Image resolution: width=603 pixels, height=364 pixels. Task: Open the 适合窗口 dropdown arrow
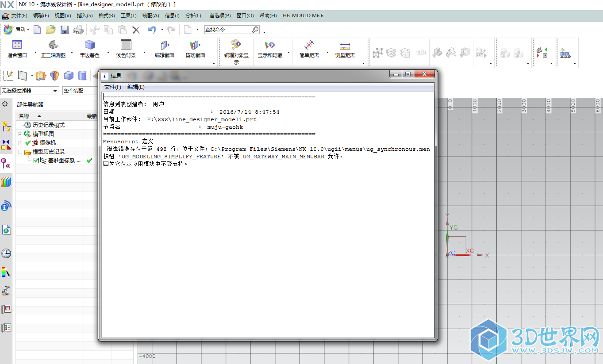[35, 53]
